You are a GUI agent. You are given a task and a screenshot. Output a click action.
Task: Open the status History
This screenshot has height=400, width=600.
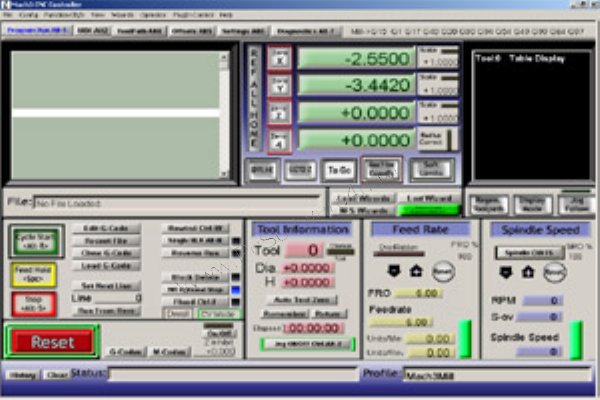click(23, 375)
